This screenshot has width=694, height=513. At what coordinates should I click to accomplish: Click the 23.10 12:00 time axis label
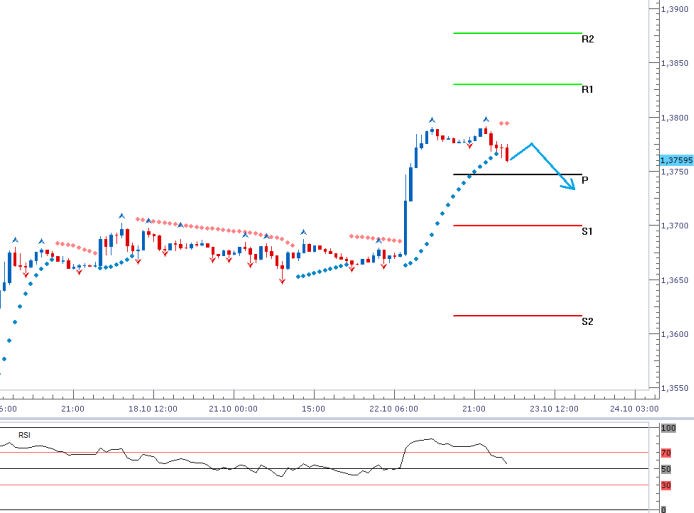pos(554,409)
